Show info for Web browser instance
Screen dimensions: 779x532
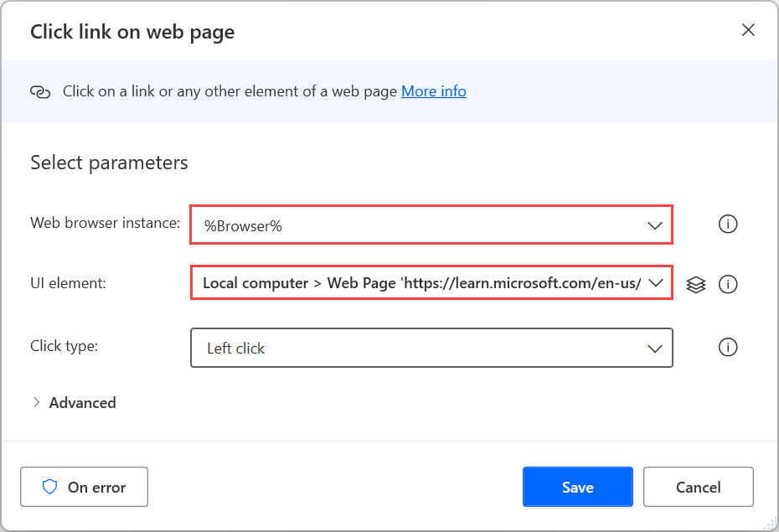pyautogui.click(x=728, y=225)
